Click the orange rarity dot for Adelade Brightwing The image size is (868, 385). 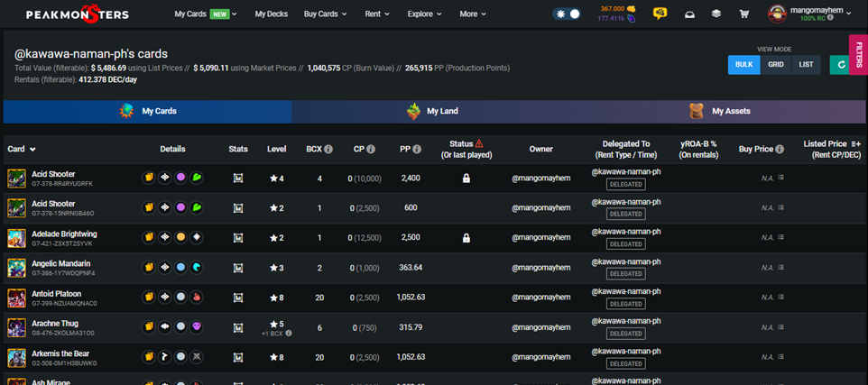click(180, 238)
